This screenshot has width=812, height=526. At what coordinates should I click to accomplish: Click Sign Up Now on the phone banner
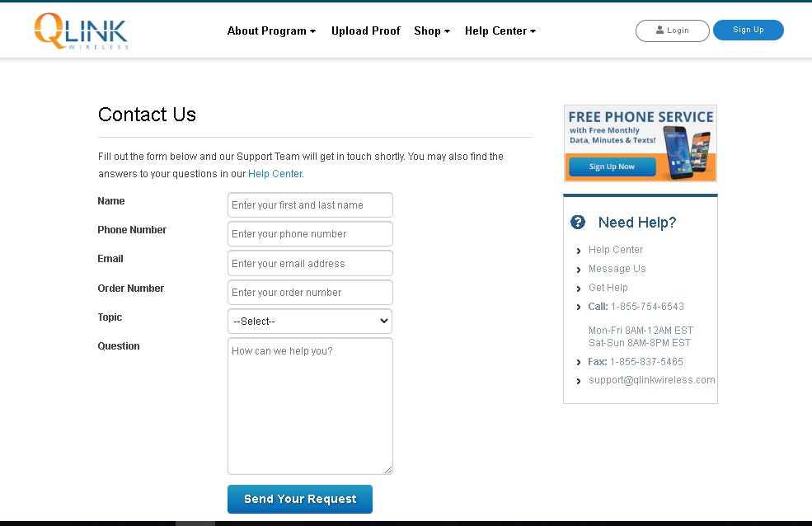(611, 166)
